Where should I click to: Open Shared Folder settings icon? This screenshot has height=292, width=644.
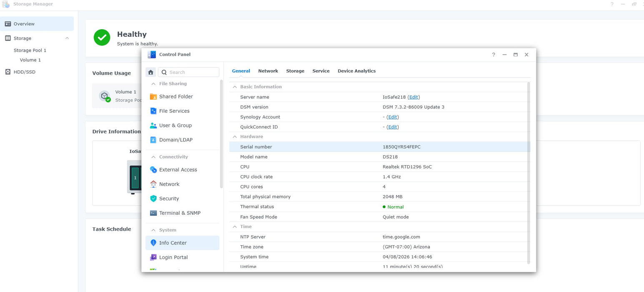coord(153,97)
